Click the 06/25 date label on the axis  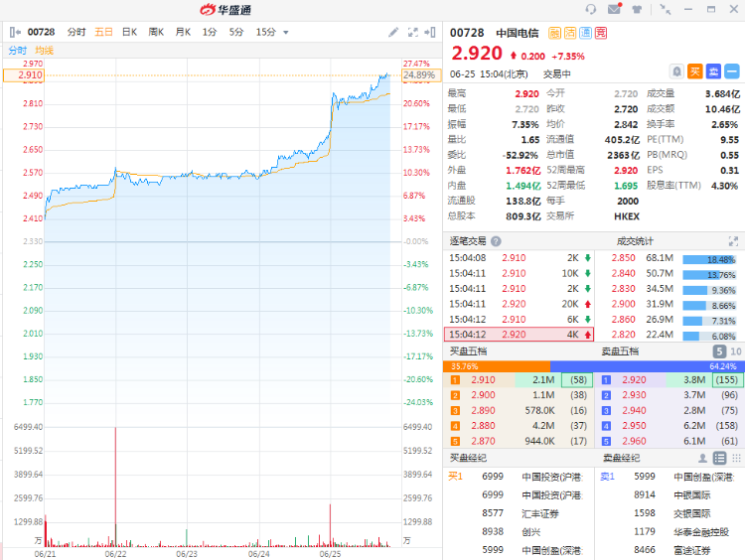click(330, 554)
